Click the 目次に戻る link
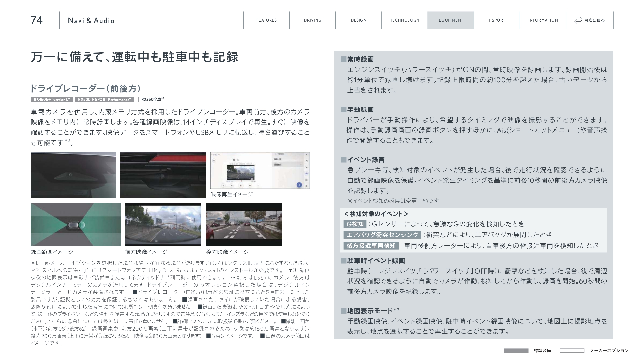The image size is (644, 362). 594,20
